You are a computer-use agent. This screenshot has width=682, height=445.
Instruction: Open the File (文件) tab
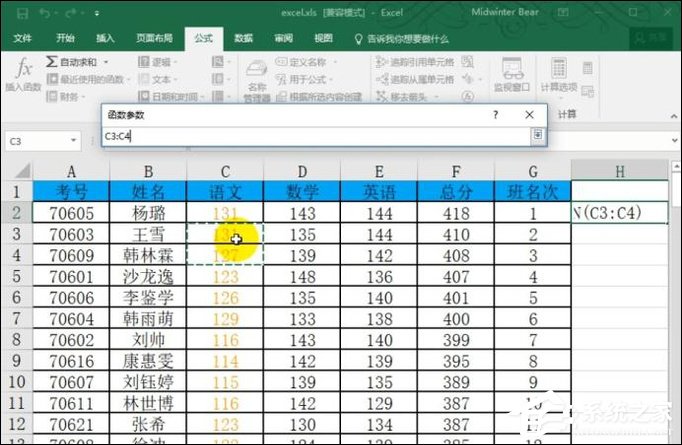[x=22, y=38]
